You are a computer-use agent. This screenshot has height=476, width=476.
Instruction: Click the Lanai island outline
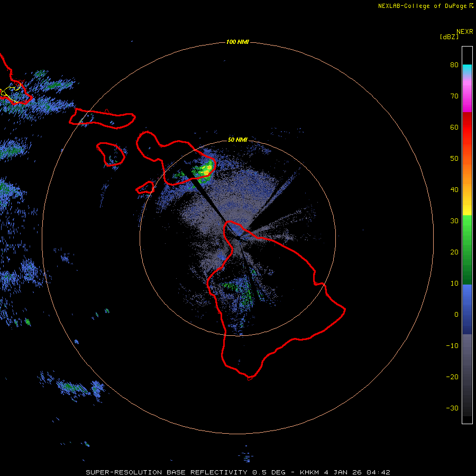(111, 154)
